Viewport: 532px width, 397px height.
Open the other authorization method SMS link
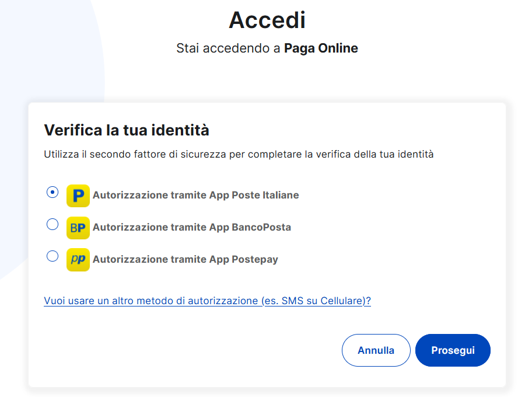(207, 301)
